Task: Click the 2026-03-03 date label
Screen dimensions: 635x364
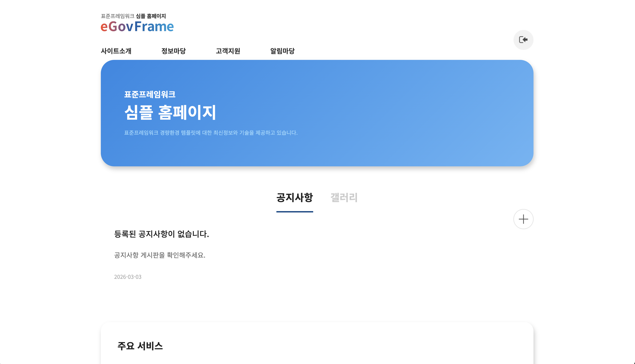Action: click(x=127, y=277)
